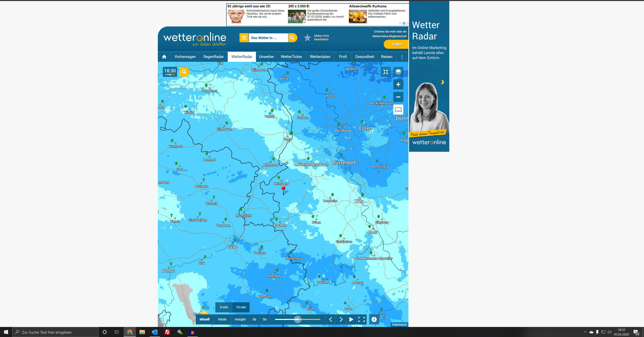This screenshot has height=337, width=644.
Task: Open the Impressum link
Action: point(399,324)
